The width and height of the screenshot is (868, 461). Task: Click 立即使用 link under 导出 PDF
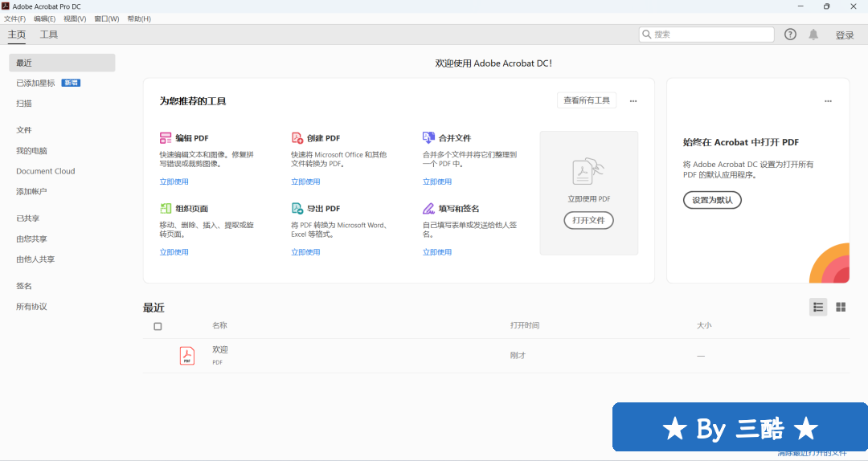pos(305,252)
